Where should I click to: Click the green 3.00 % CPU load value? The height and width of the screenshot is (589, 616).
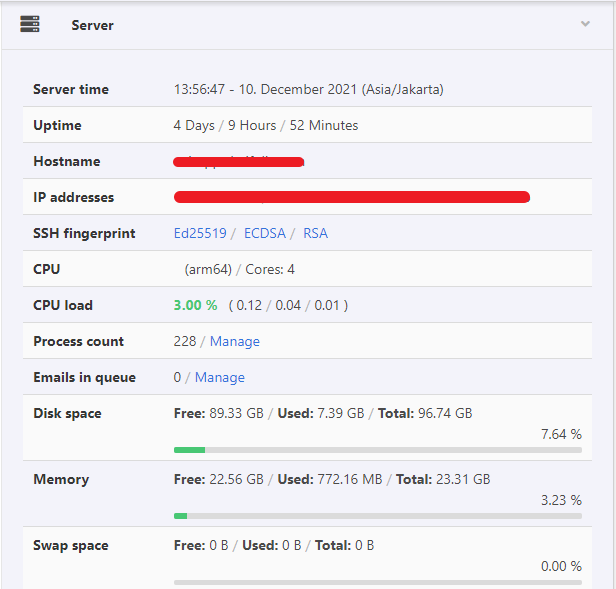tap(195, 305)
